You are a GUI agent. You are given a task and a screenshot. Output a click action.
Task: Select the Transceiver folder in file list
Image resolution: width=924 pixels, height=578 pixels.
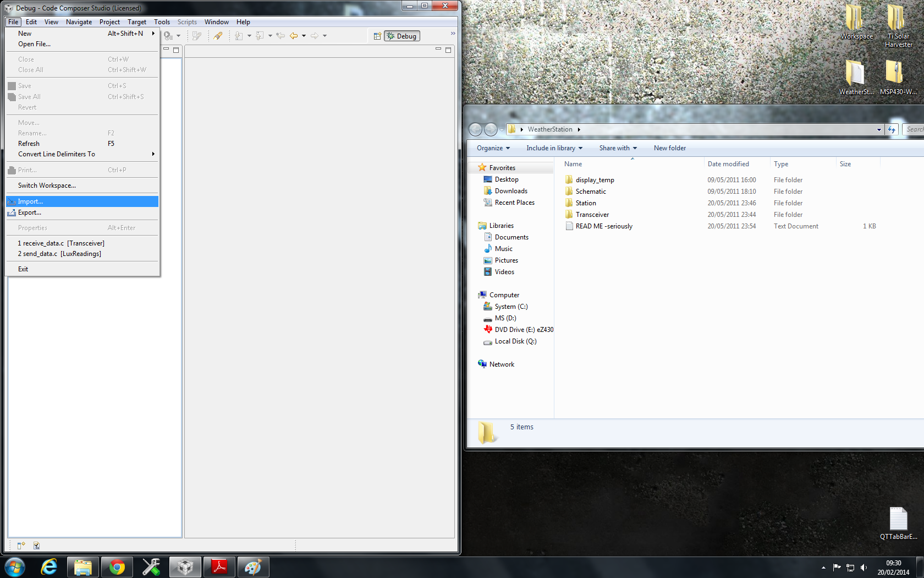592,215
